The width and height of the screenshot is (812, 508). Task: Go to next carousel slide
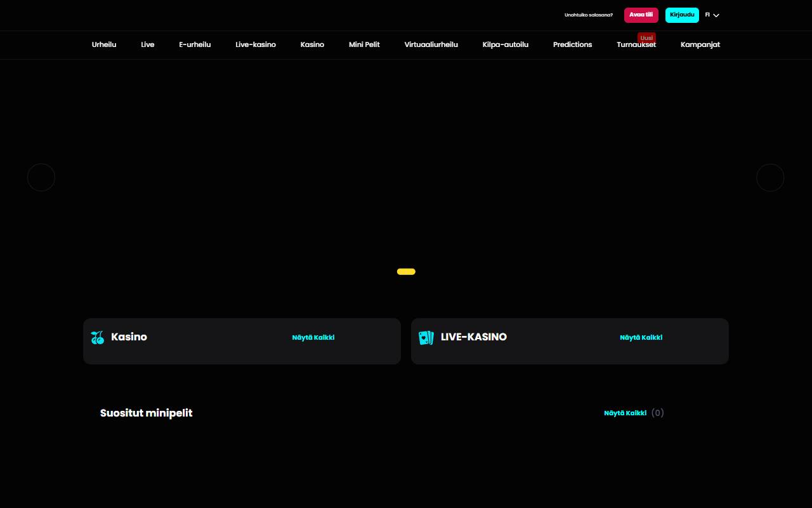coord(770,177)
